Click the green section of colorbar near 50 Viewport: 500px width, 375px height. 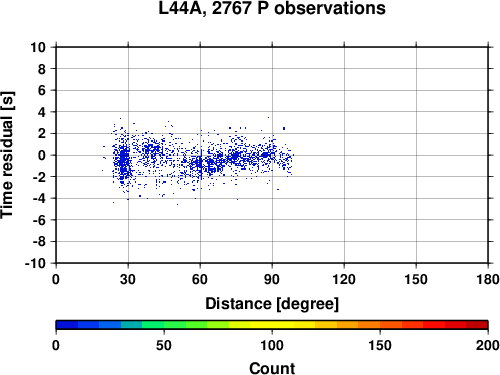[164, 325]
